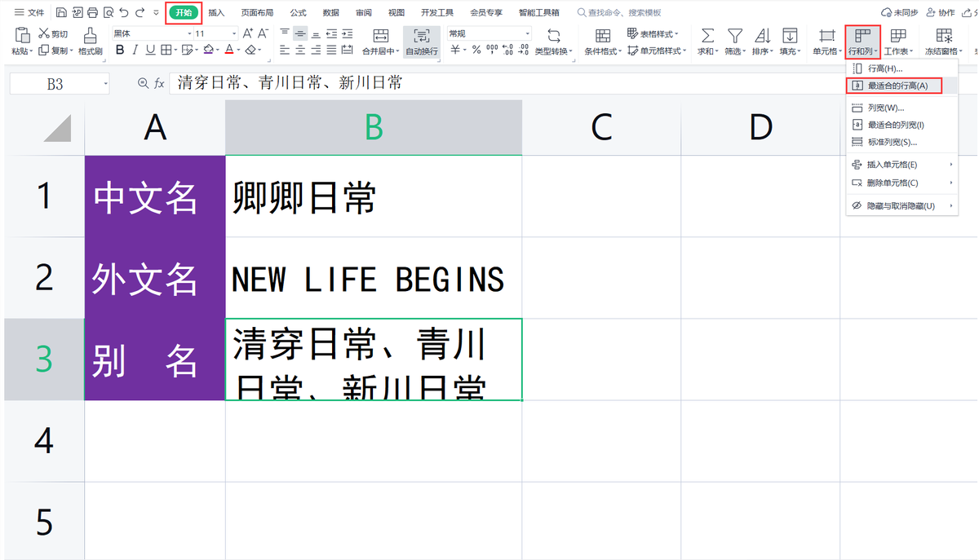Align text to top icon
979x560 pixels.
(x=285, y=33)
